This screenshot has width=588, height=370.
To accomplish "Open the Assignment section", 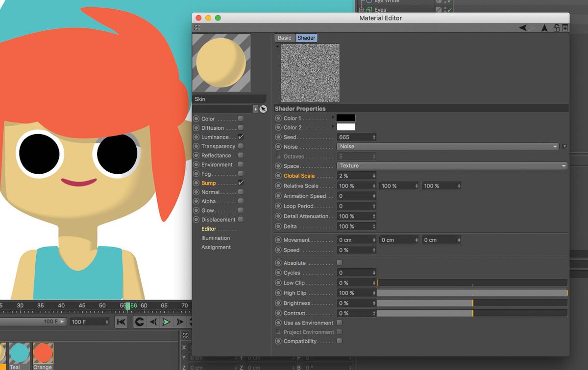I will click(216, 247).
